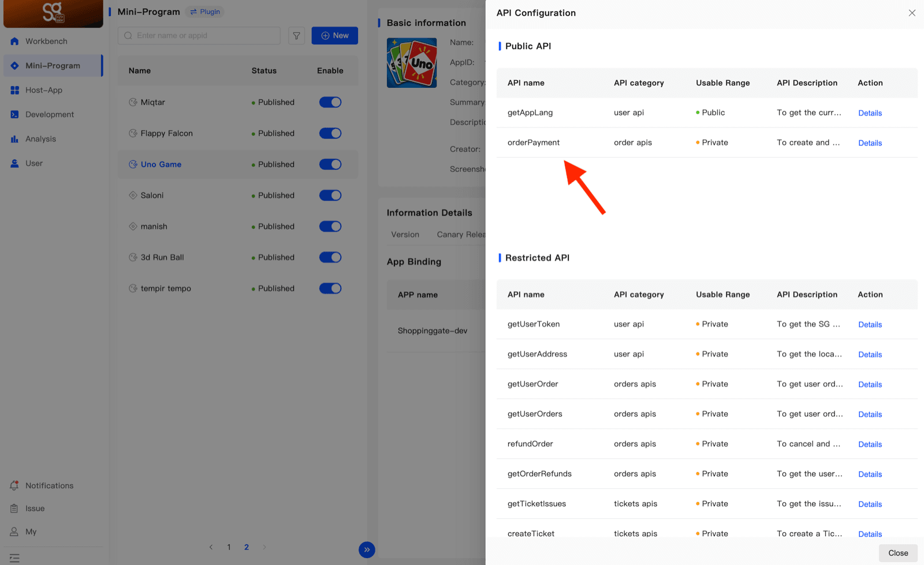
Task: Go to next page arrow
Action: 264,547
